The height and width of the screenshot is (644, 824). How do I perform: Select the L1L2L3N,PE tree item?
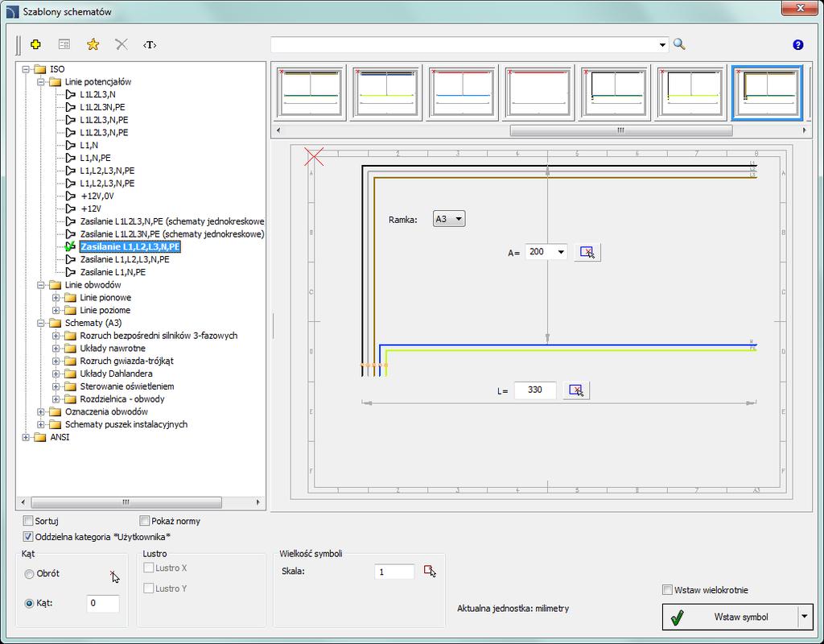coord(102,107)
